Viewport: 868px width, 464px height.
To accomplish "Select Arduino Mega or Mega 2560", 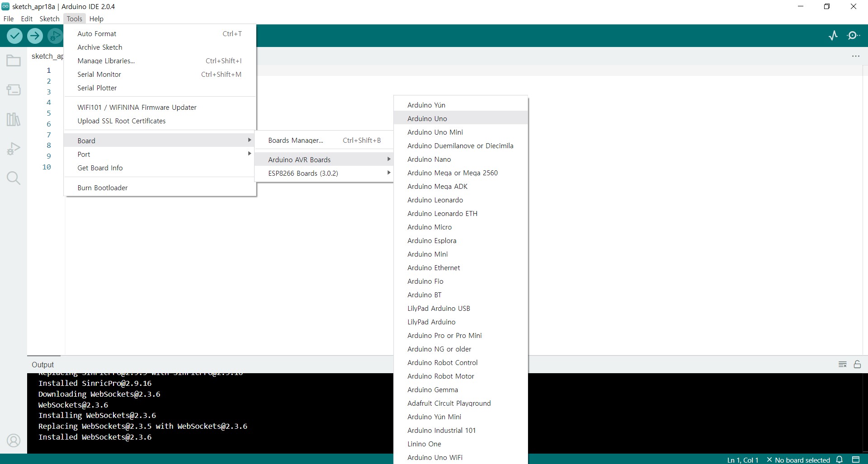I will 461,173.
